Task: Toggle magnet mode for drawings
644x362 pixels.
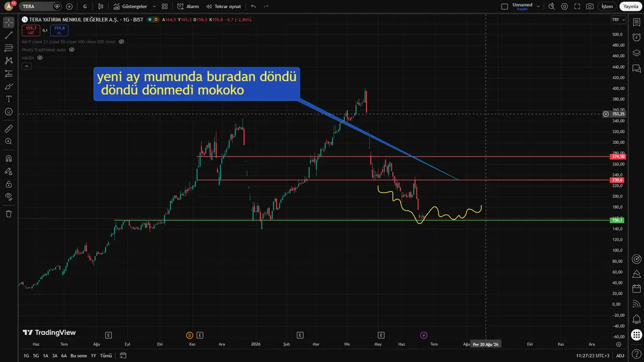Action: coord(9,159)
